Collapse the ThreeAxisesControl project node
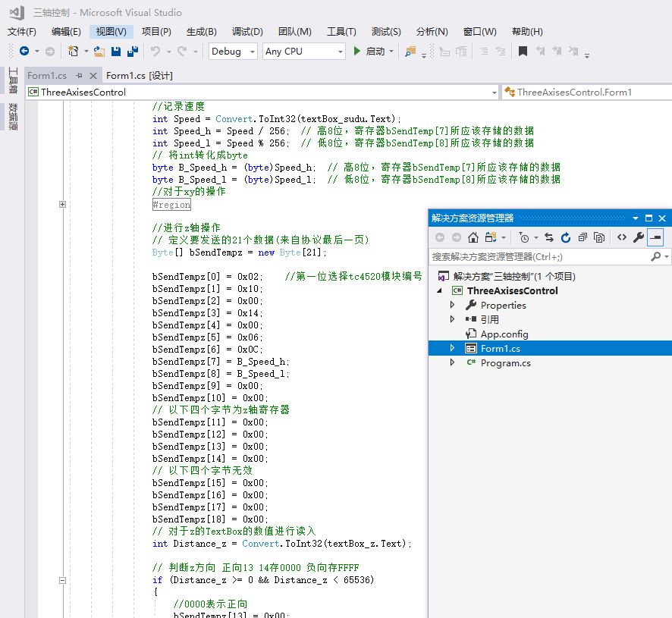 [440, 290]
